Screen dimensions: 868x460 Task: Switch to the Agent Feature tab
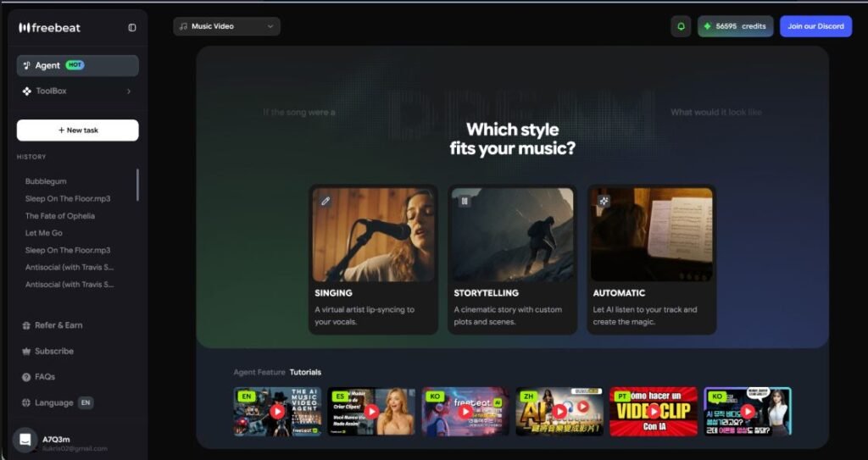259,372
